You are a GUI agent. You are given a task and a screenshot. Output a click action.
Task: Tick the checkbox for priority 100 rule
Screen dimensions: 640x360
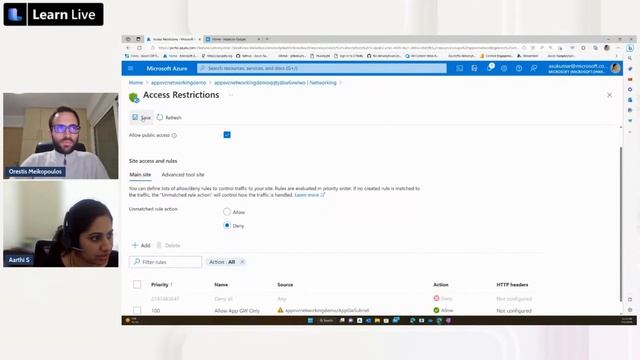click(137, 311)
